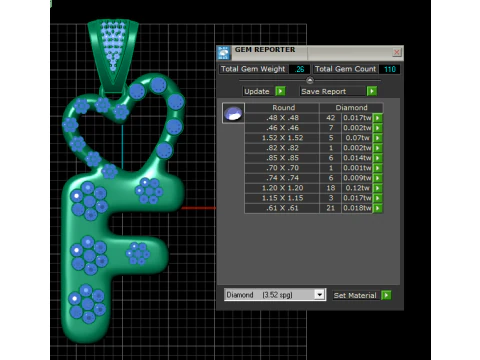The width and height of the screenshot is (480, 360).
Task: Select the 1.52 X 1.52 size cell
Action: 282,138
